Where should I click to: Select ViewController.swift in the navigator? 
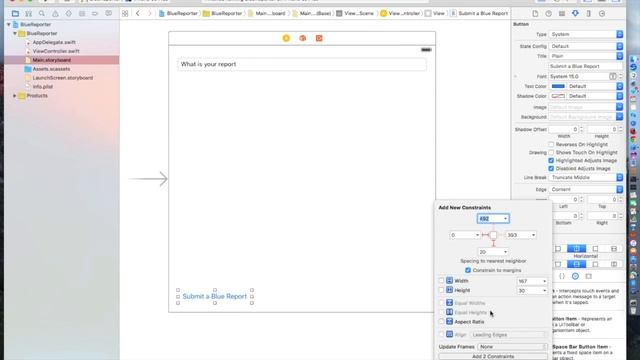pyautogui.click(x=56, y=51)
